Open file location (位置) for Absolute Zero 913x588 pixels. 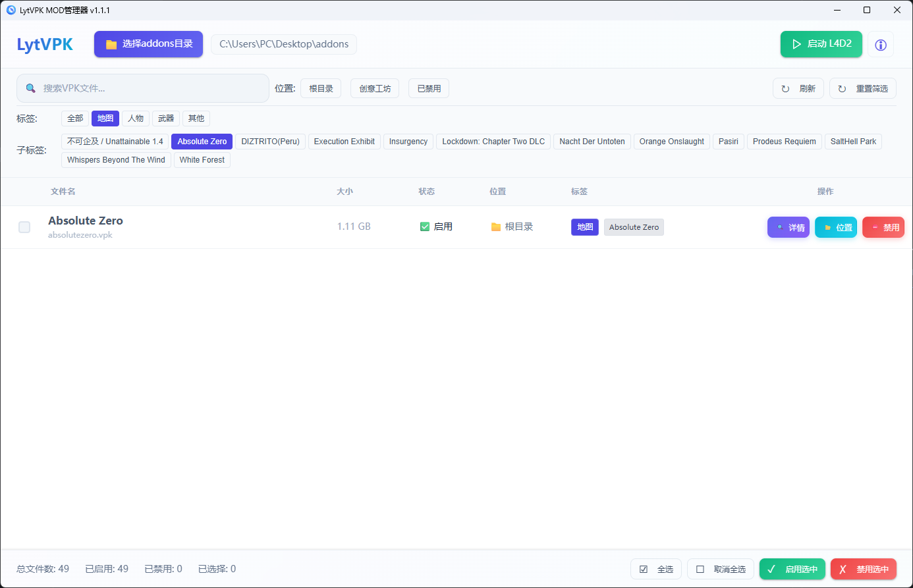(x=835, y=227)
